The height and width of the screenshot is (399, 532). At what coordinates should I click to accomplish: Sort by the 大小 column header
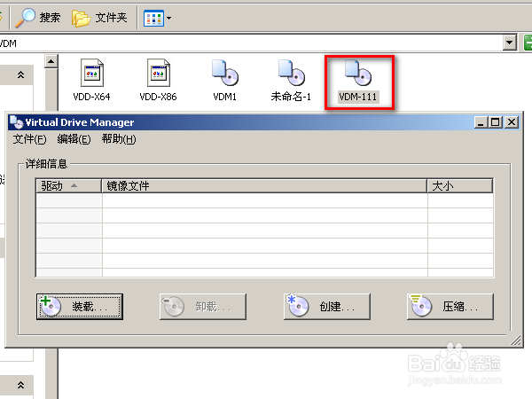pos(459,186)
